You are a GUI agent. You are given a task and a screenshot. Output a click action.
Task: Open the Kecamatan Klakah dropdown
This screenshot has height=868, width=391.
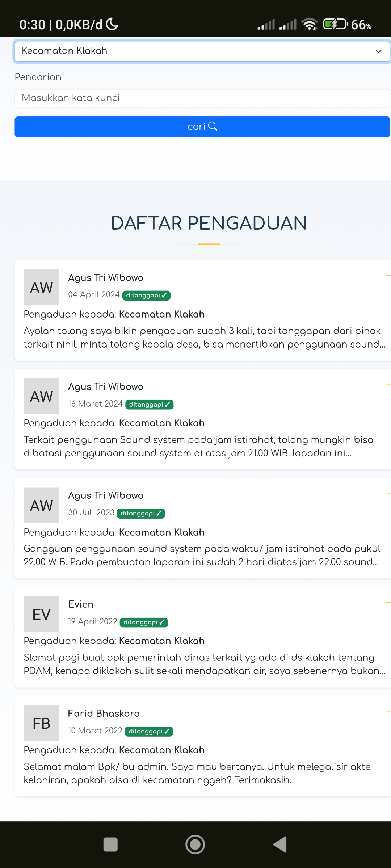[x=202, y=51]
